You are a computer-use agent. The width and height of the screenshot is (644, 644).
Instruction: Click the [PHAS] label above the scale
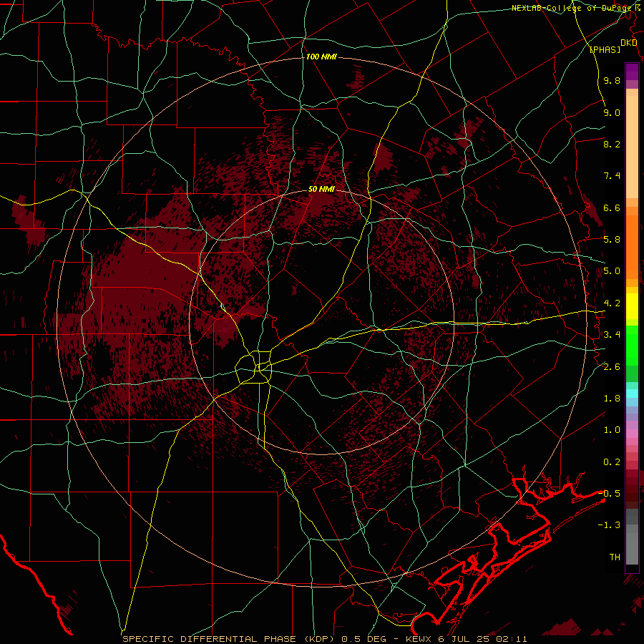click(x=605, y=49)
